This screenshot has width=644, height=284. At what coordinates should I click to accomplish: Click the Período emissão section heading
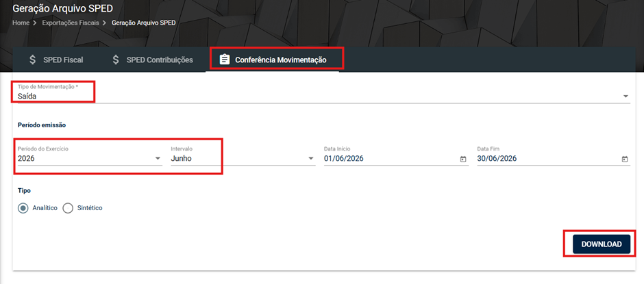(x=42, y=125)
